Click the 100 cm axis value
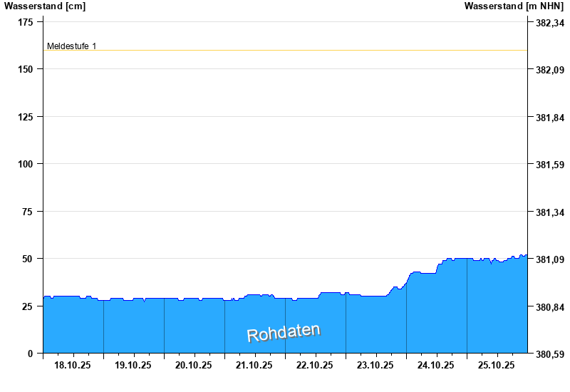The width and height of the screenshot is (570, 392). point(26,165)
